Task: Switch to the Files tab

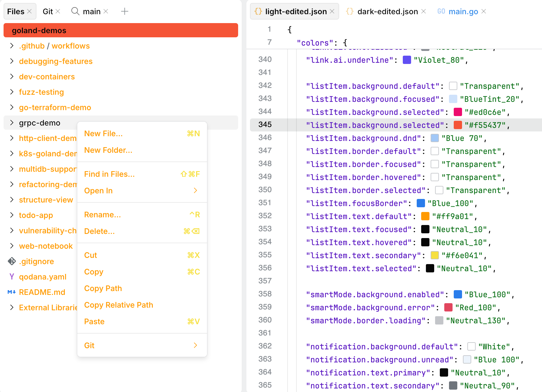Action: (16, 11)
